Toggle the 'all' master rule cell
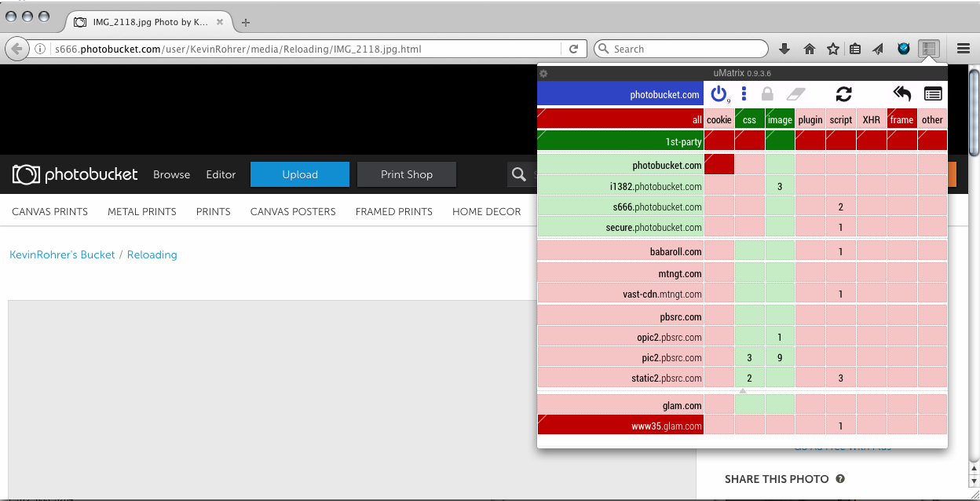The image size is (980, 501). coord(620,119)
